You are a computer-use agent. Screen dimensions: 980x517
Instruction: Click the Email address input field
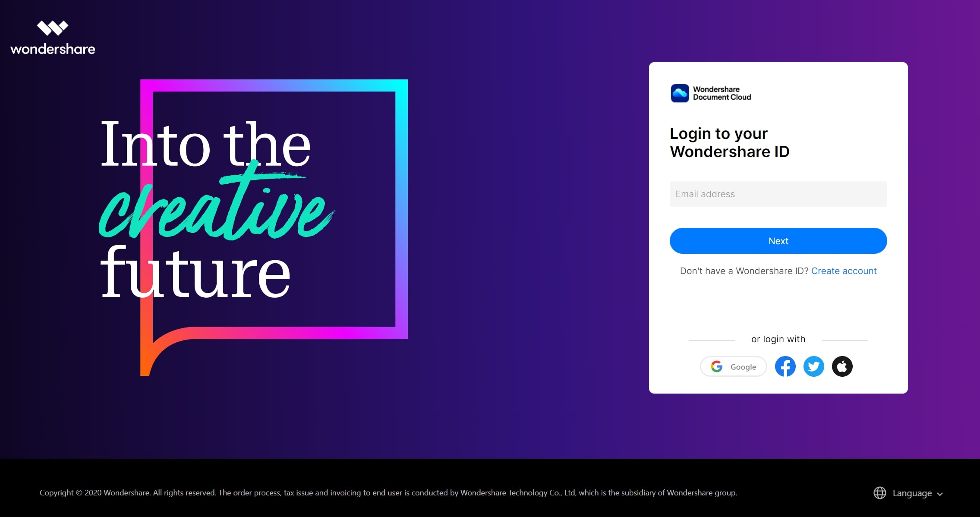tap(778, 194)
